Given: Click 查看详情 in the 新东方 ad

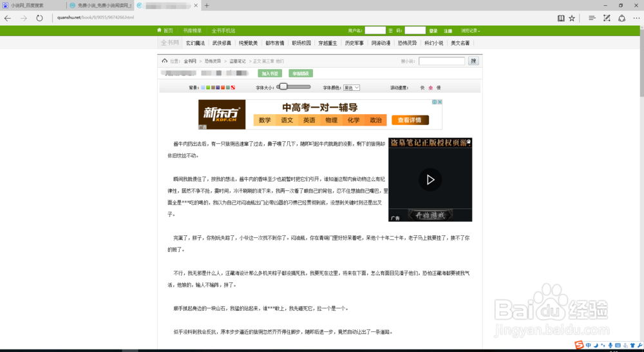Looking at the screenshot, I should coord(410,120).
